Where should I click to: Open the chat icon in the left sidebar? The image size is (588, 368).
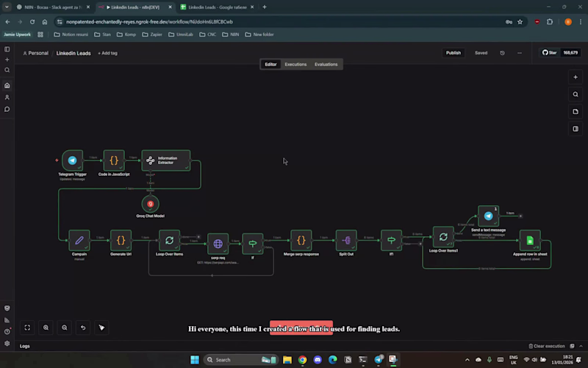coord(7,109)
